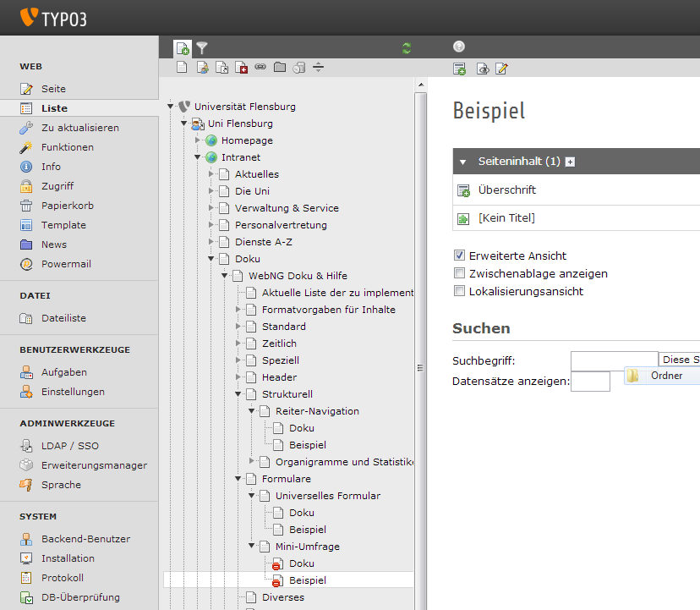The width and height of the screenshot is (700, 610).
Task: Open the page tree filter funnel
Action: pos(202,48)
